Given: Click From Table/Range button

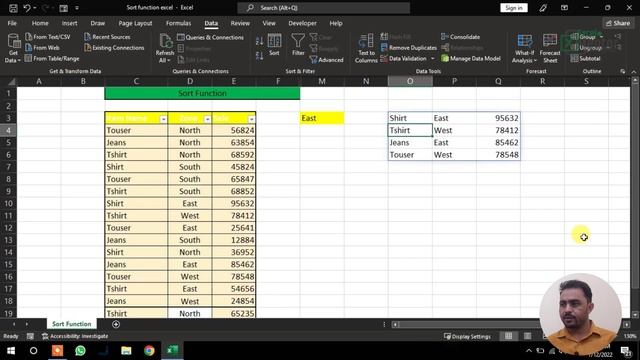Looking at the screenshot, I should pyautogui.click(x=52, y=58).
